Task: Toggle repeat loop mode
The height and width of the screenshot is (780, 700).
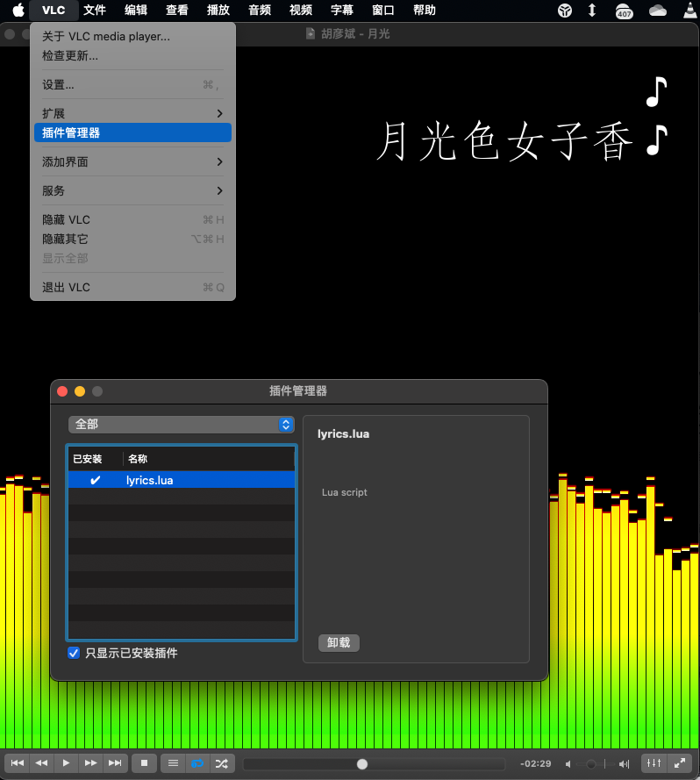Action: coord(197,762)
